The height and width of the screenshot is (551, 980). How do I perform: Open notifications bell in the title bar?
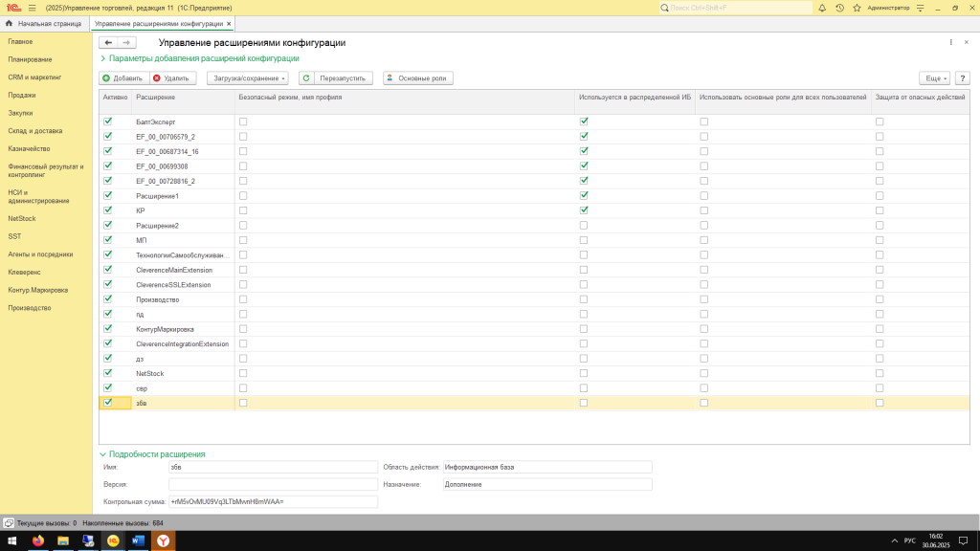[x=822, y=8]
